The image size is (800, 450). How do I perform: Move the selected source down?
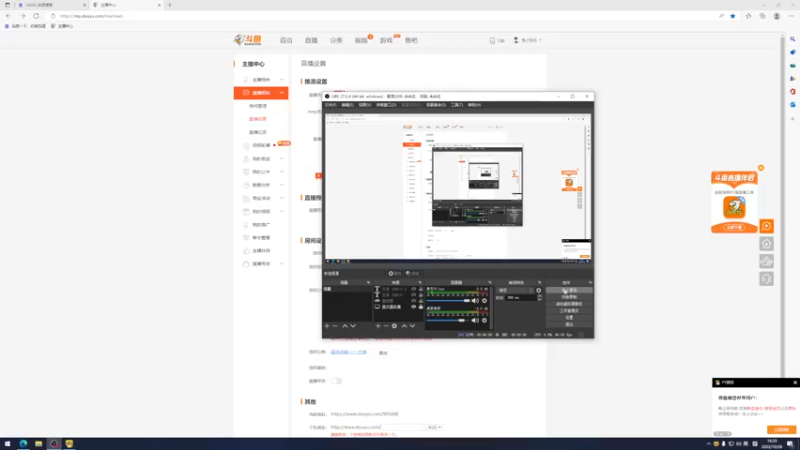click(412, 326)
